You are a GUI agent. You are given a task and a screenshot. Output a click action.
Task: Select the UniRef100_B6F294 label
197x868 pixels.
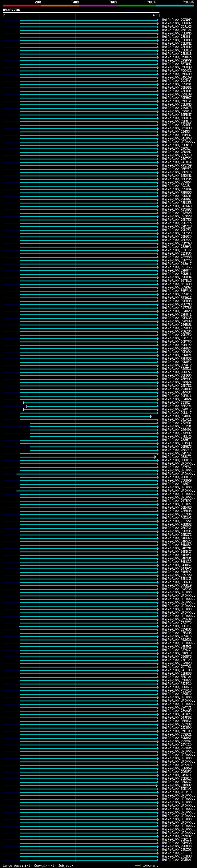(177, 406)
